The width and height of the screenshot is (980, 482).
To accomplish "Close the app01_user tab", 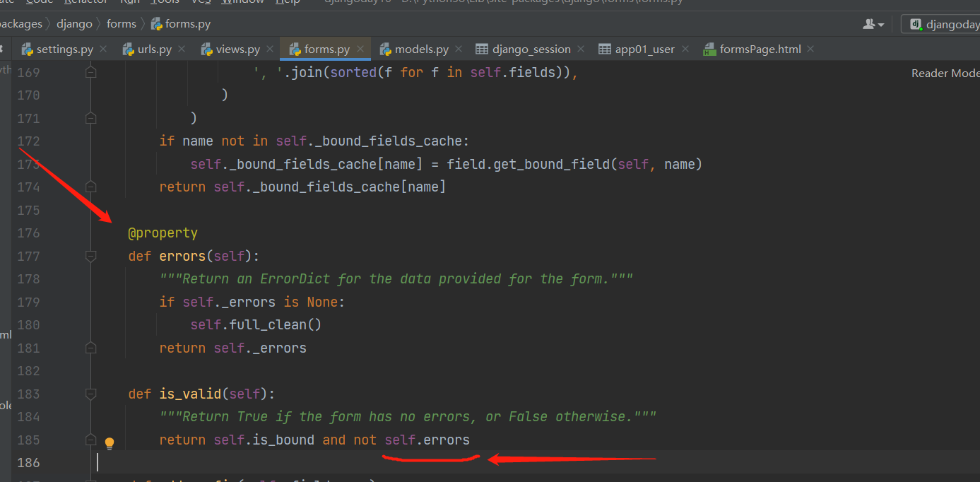I will [685, 49].
